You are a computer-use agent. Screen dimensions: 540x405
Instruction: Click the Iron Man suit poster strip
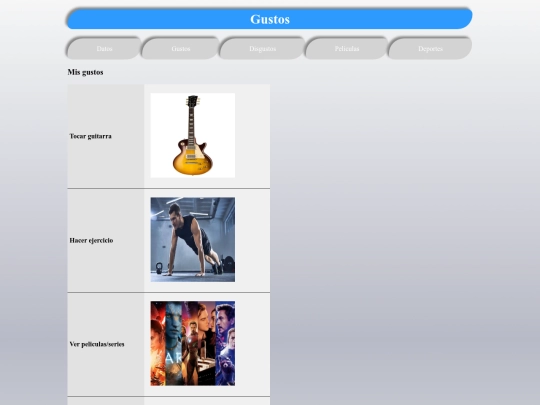[x=191, y=343]
